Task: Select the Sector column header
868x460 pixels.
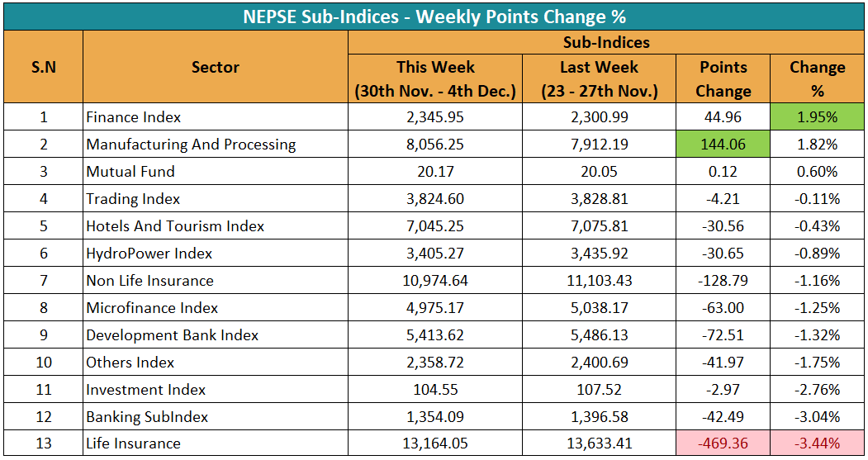Action: (216, 68)
